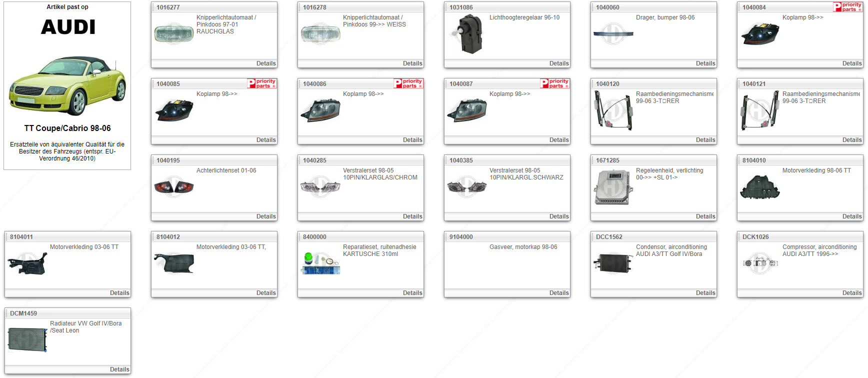Open Details for item 8104012
Screen dimensions: 868x378
pos(266,293)
